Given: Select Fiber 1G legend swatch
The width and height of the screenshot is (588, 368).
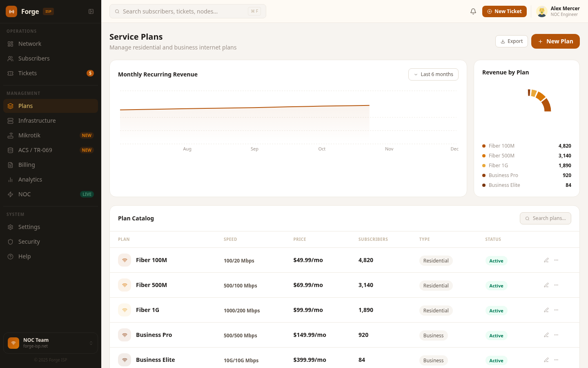Looking at the screenshot, I should click(484, 166).
